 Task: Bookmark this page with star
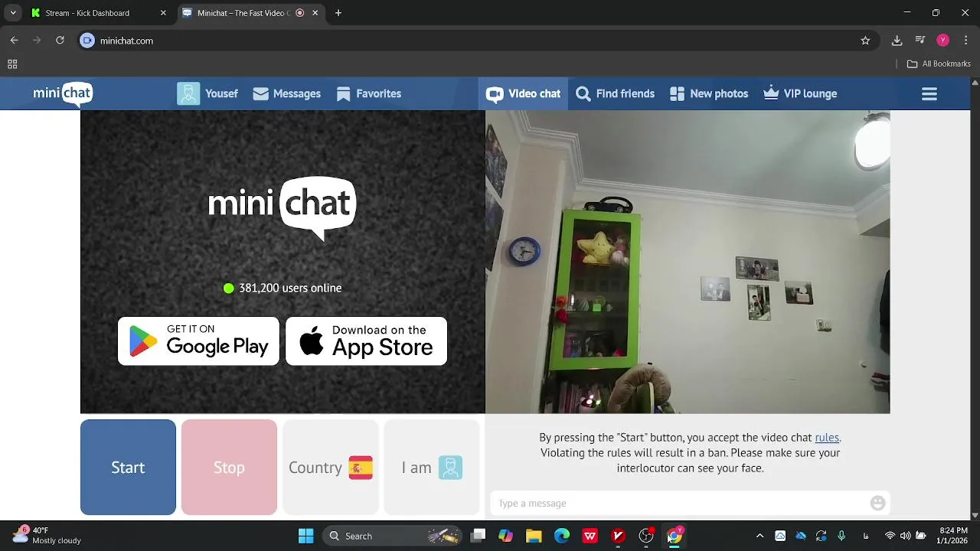click(x=865, y=41)
